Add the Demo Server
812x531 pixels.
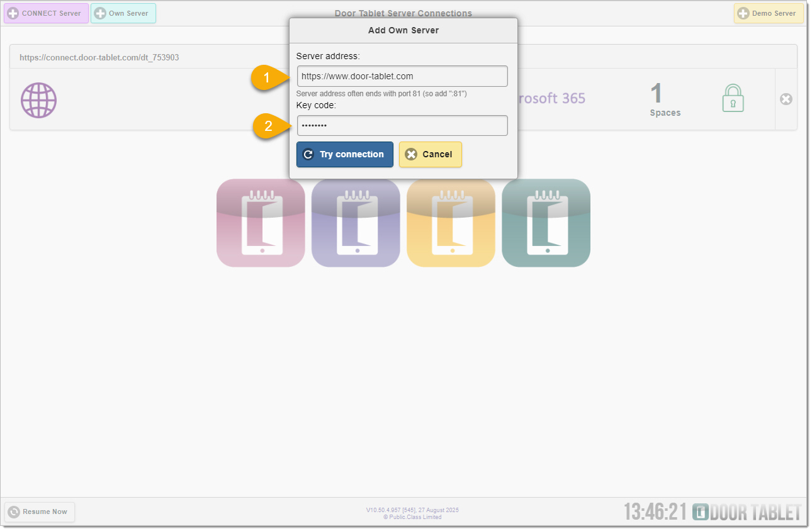(768, 13)
